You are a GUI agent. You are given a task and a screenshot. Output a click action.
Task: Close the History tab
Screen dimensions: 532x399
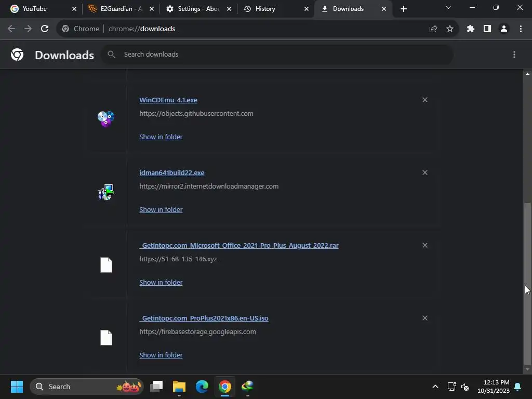click(x=307, y=9)
